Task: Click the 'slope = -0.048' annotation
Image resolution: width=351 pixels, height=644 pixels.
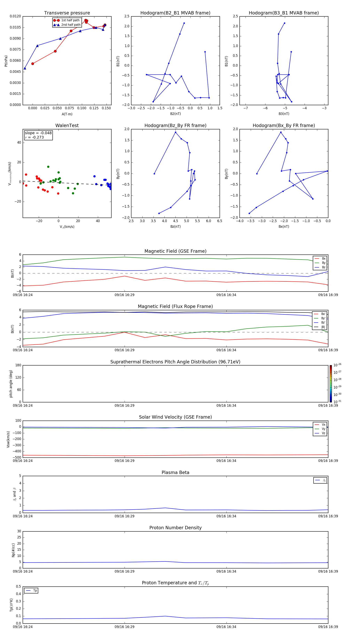Action: [38, 133]
